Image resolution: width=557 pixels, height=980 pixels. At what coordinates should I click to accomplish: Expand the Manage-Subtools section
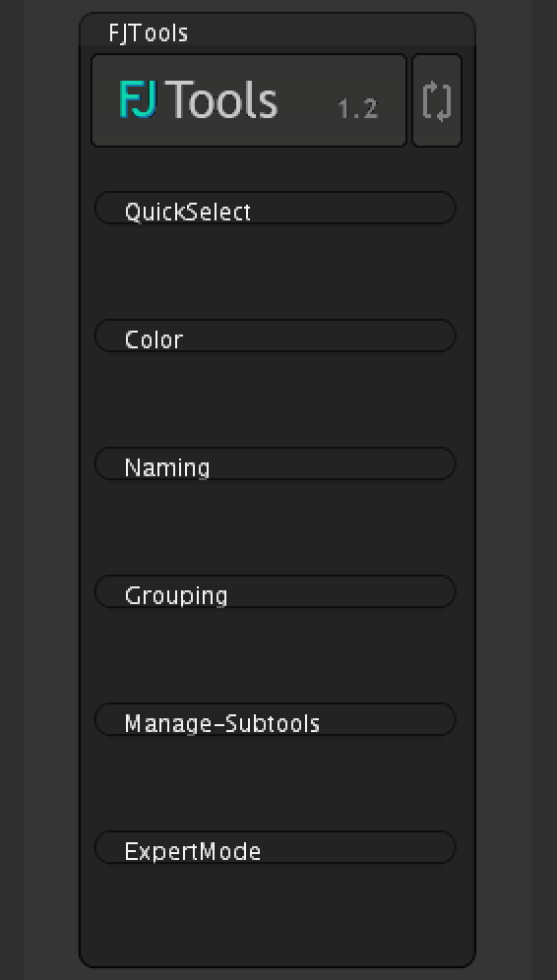[276, 719]
